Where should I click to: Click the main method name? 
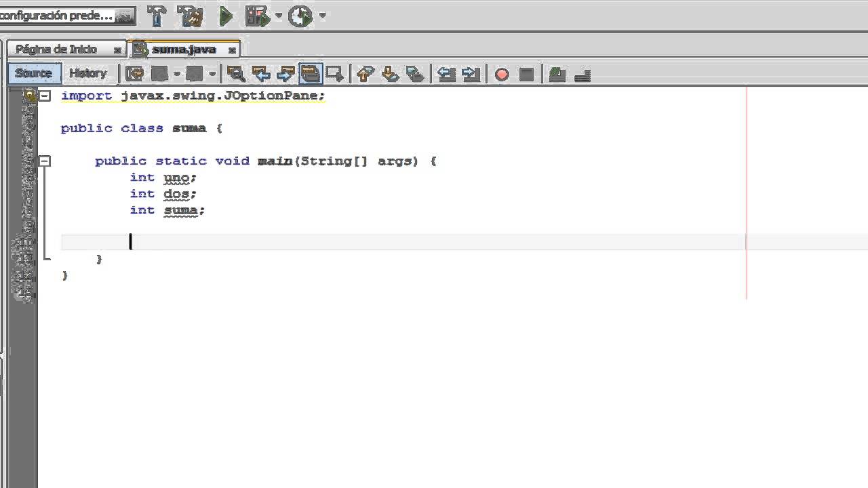275,161
